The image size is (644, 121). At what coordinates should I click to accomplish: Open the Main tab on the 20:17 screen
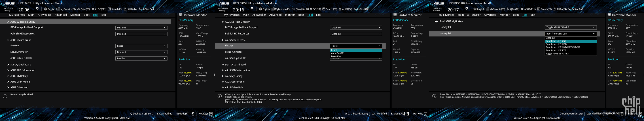(x=460, y=15)
